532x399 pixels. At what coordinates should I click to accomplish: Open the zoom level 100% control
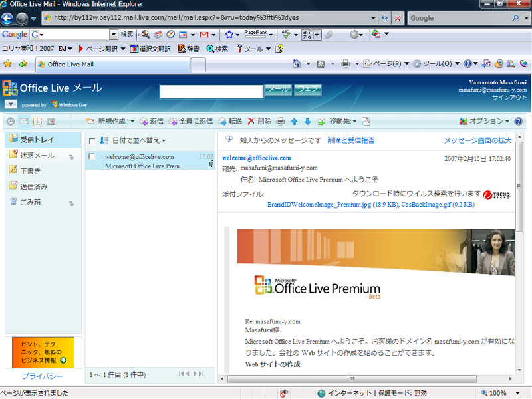tap(500, 393)
